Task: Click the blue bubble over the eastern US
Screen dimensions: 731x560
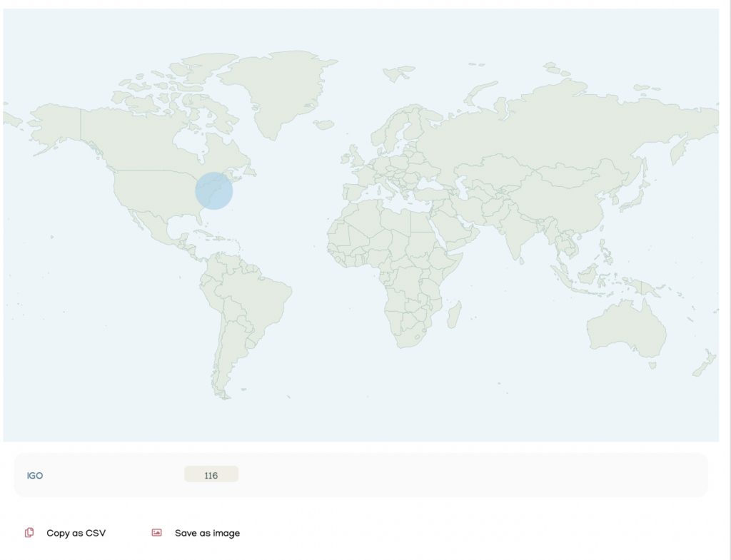Action: click(214, 191)
